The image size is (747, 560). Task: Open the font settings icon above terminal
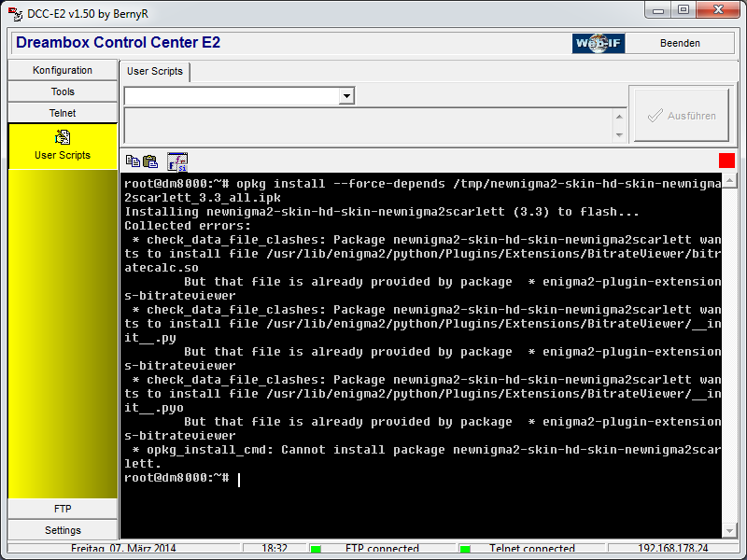click(177, 161)
